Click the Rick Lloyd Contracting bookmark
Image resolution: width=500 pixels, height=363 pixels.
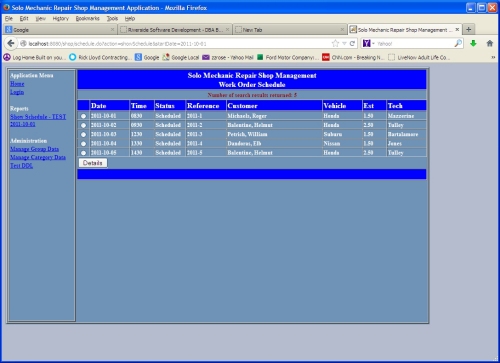100,57
